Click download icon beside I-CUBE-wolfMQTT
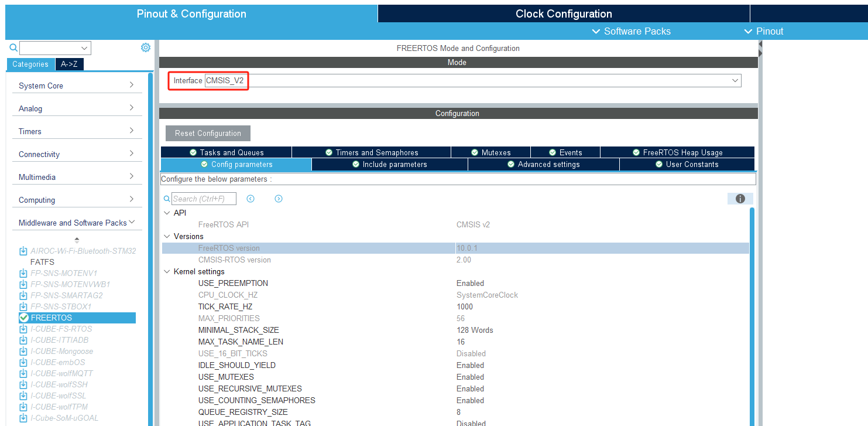 [23, 373]
